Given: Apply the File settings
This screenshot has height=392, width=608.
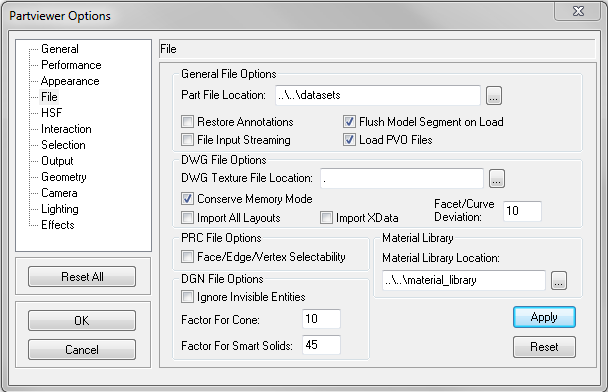Looking at the screenshot, I should coord(544,317).
